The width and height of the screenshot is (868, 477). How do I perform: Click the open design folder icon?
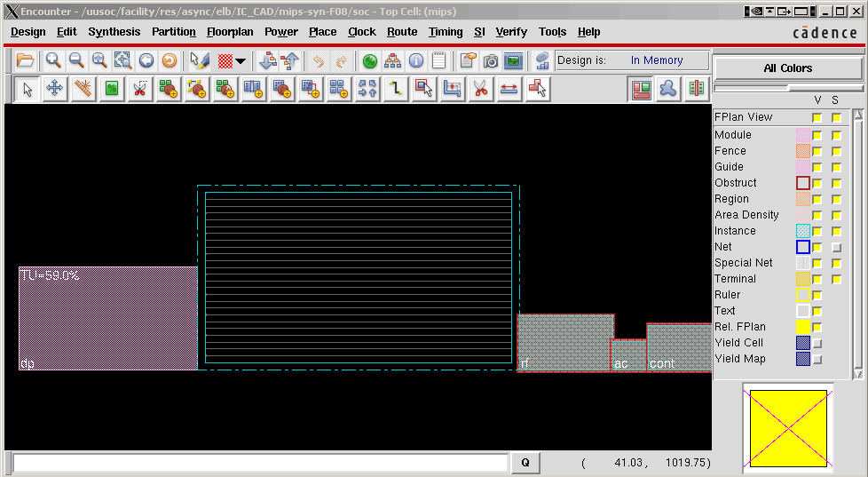point(25,60)
